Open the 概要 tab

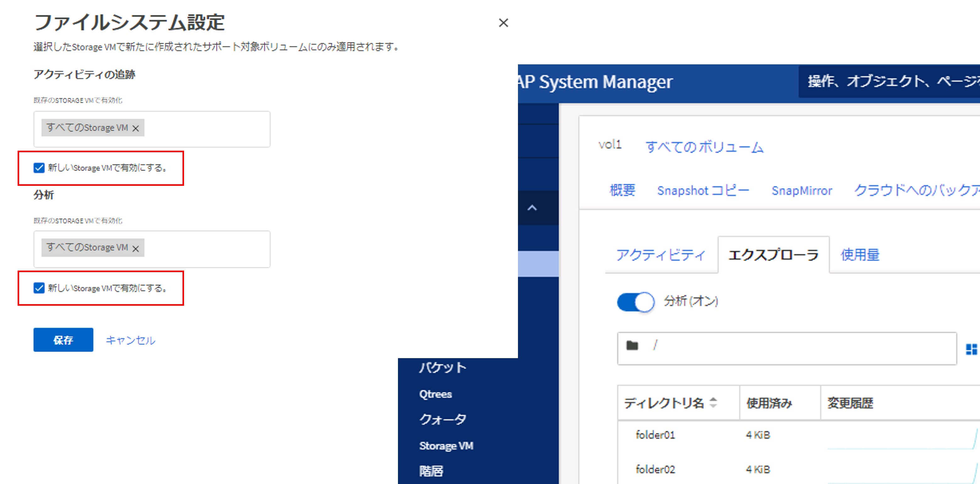(x=622, y=190)
